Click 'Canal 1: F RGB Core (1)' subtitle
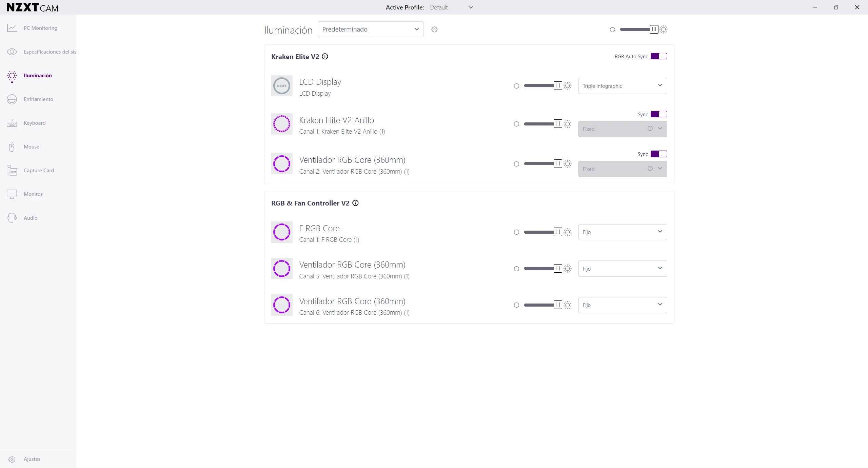Viewport: 868px width, 468px height. point(329,240)
